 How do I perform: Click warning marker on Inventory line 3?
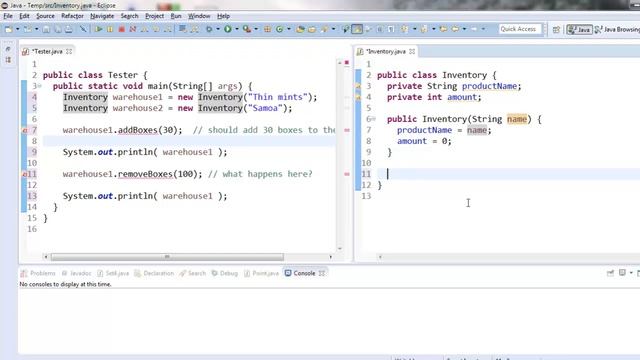(358, 86)
